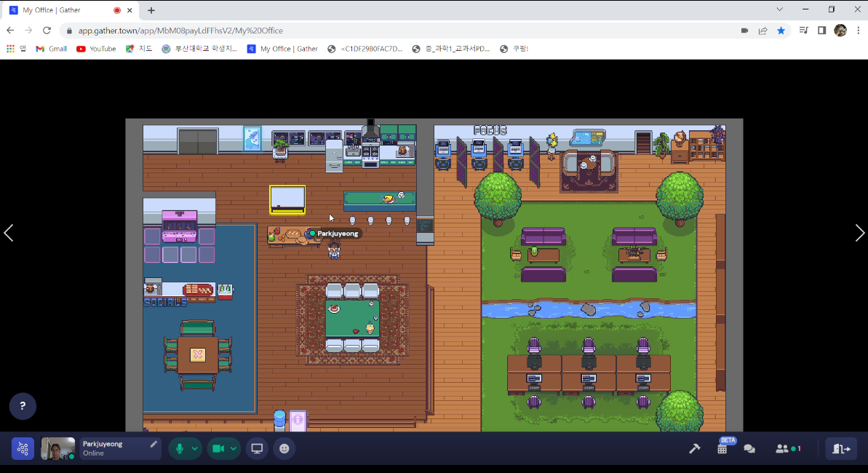Turn off the camera
Viewport: 868px width, 473px height.
tap(218, 449)
